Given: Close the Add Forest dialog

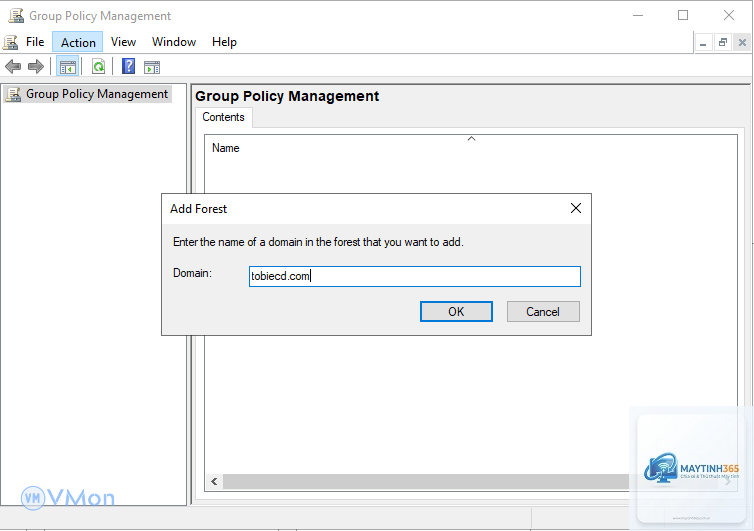Looking at the screenshot, I should (x=576, y=208).
